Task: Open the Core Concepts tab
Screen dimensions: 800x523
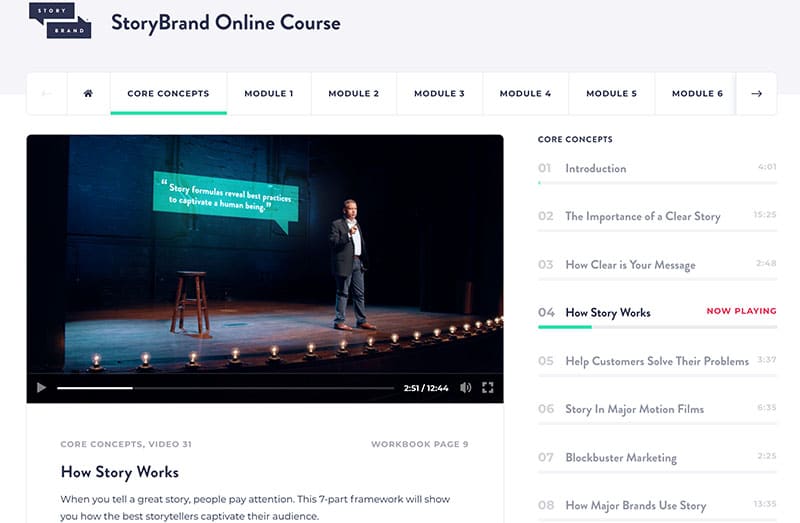Action: click(x=168, y=93)
